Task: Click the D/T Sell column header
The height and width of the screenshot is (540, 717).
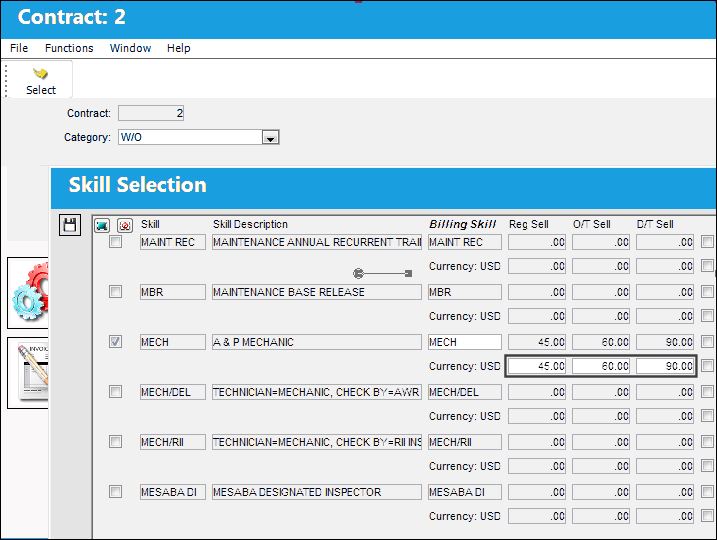Action: click(x=655, y=224)
